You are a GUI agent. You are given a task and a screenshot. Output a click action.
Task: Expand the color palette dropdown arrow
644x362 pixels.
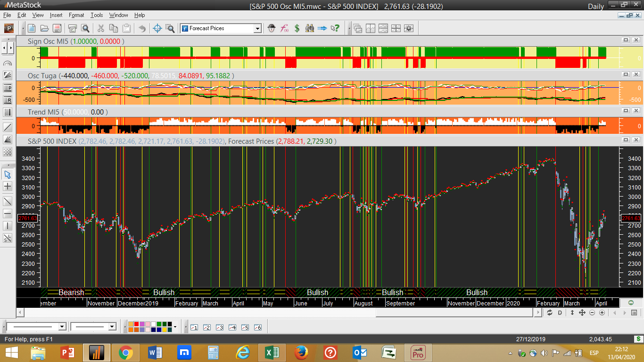(x=175, y=327)
